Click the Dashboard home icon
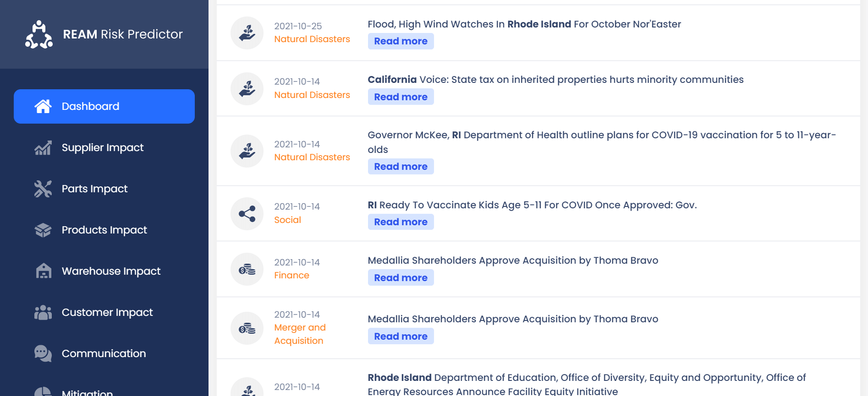Screen dimensions: 868x396 pyautogui.click(x=43, y=106)
